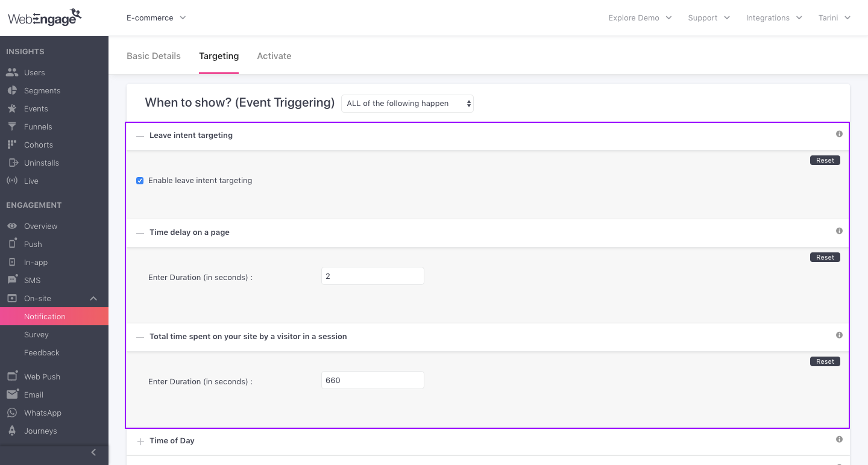Click the In-app phone icon
Viewport: 868px width, 465px height.
point(12,262)
